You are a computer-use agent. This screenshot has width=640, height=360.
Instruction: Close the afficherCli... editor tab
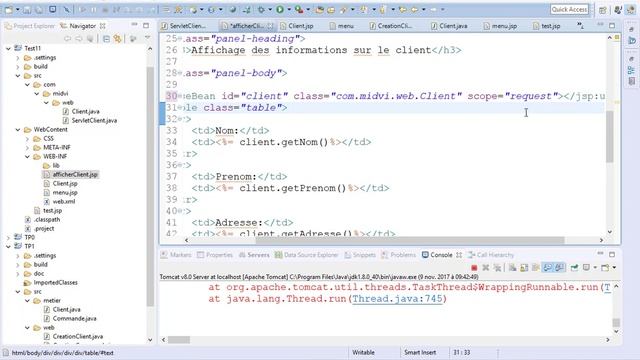coord(270,26)
